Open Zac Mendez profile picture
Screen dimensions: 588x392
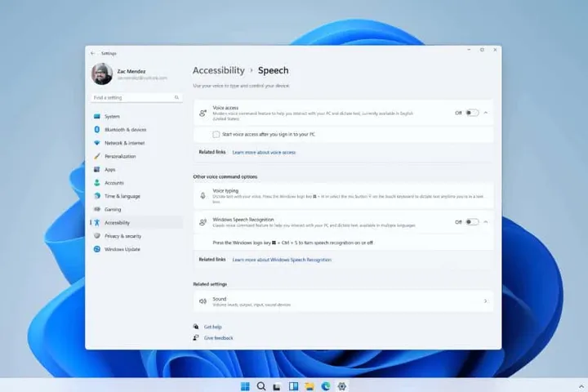point(101,73)
